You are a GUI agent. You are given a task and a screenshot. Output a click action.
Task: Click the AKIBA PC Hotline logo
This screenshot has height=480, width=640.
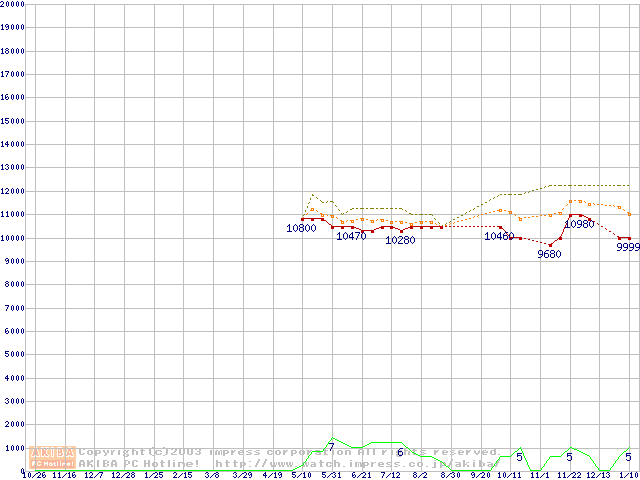click(x=52, y=458)
